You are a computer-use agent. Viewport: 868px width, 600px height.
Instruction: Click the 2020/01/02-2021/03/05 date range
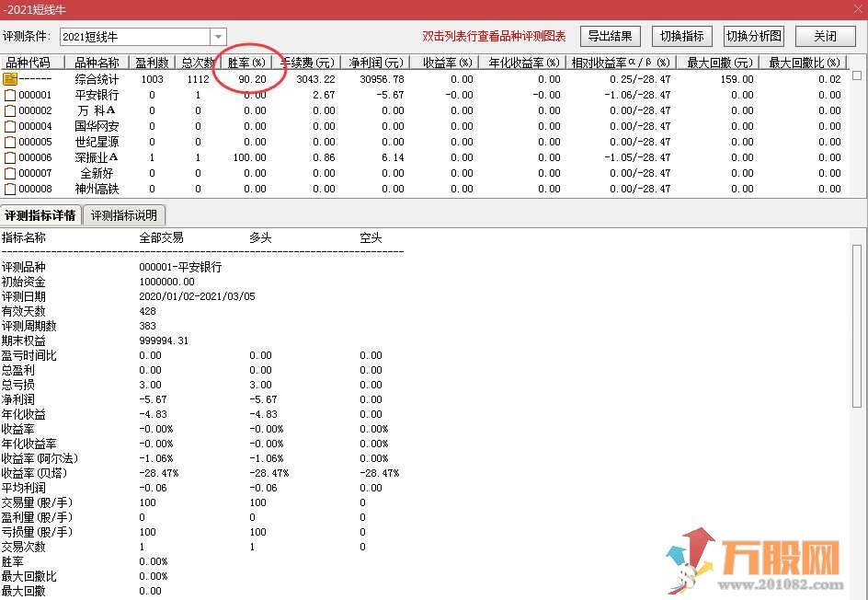197,296
